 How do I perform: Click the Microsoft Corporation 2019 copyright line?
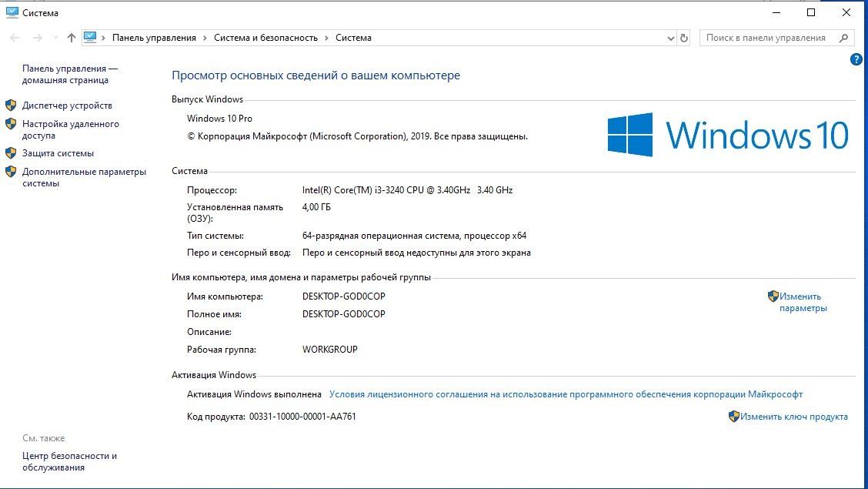click(358, 136)
